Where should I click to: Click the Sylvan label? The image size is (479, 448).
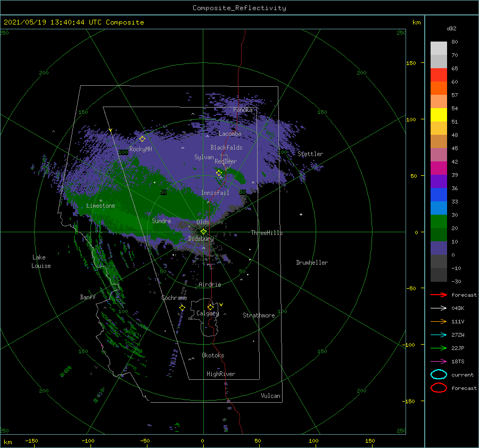click(x=204, y=157)
